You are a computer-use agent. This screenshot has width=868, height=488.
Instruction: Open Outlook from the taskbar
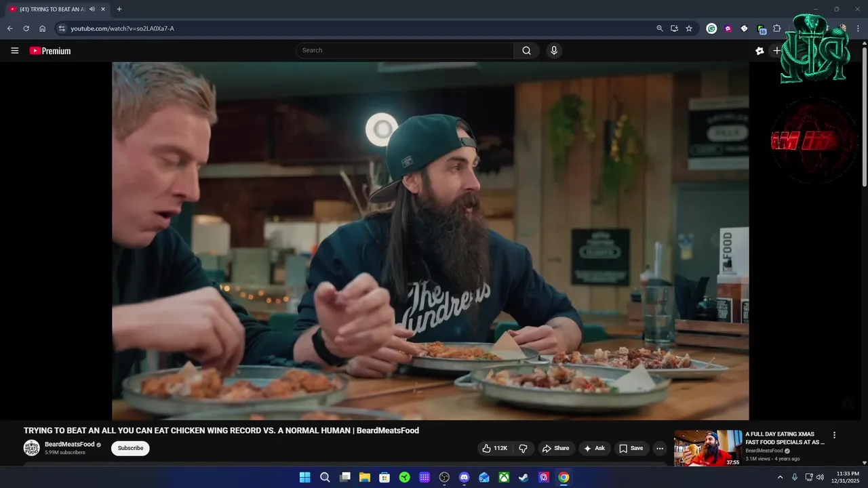484,477
